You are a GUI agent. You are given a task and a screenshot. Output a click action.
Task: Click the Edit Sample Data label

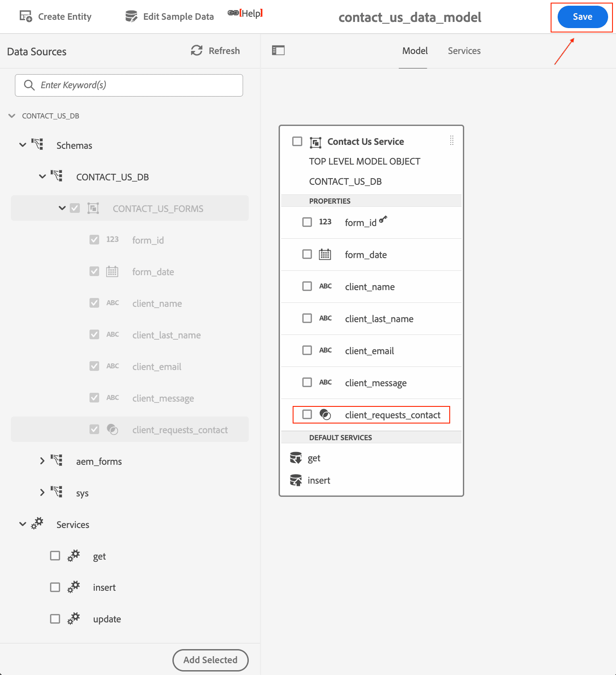pos(179,17)
